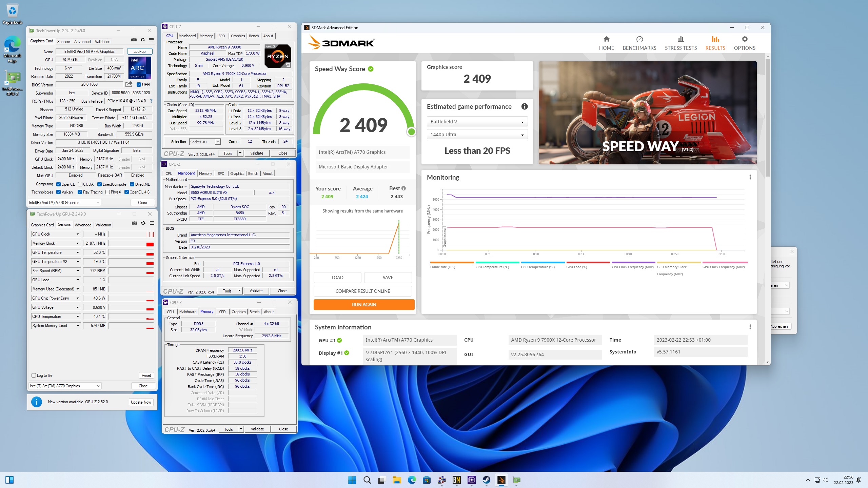
Task: Click Update Now for GPU-Z
Action: click(141, 402)
